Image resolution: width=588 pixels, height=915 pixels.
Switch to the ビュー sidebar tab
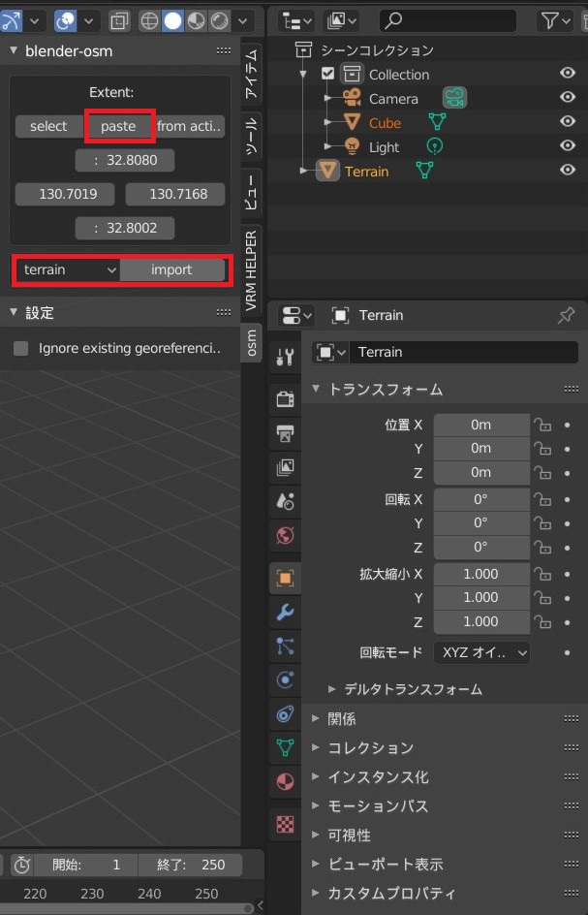[x=252, y=191]
